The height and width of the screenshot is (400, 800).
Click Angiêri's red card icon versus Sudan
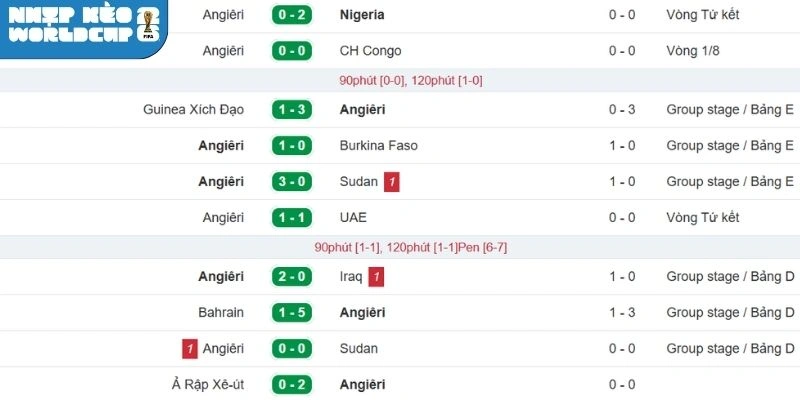tap(189, 349)
